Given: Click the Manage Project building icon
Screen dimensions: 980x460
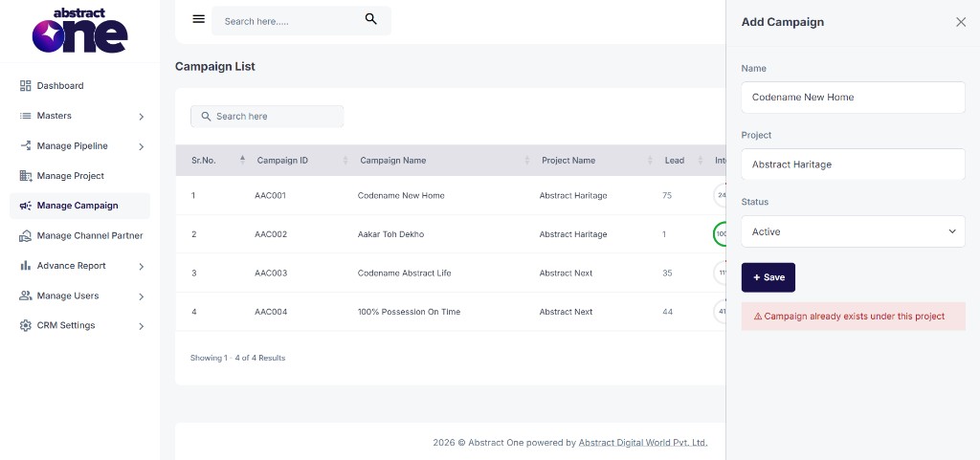Looking at the screenshot, I should (26, 175).
